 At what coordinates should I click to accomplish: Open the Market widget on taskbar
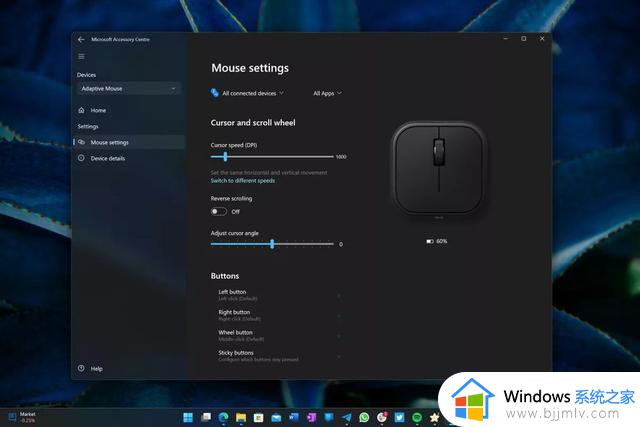22,417
